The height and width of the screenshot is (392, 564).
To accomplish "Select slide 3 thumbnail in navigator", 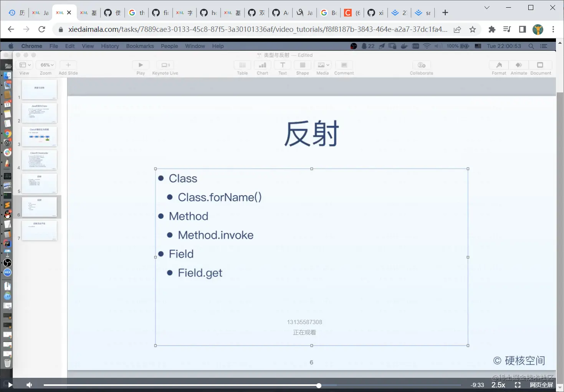I will click(x=40, y=136).
